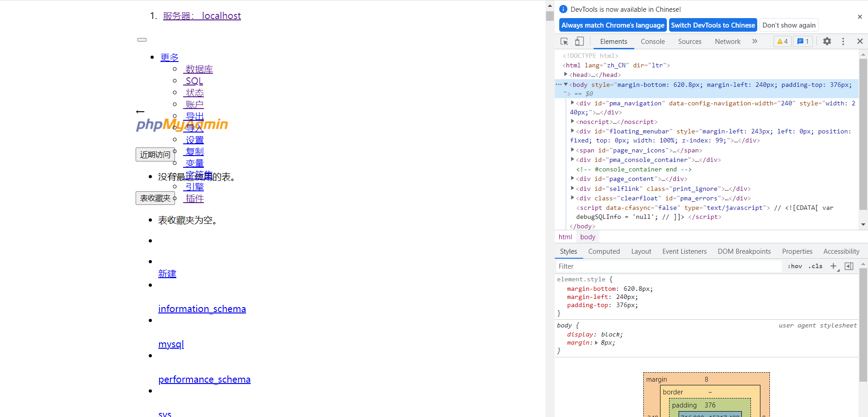868x417 pixels.
Task: Open the DOM Breakpoints tab
Action: pyautogui.click(x=744, y=251)
